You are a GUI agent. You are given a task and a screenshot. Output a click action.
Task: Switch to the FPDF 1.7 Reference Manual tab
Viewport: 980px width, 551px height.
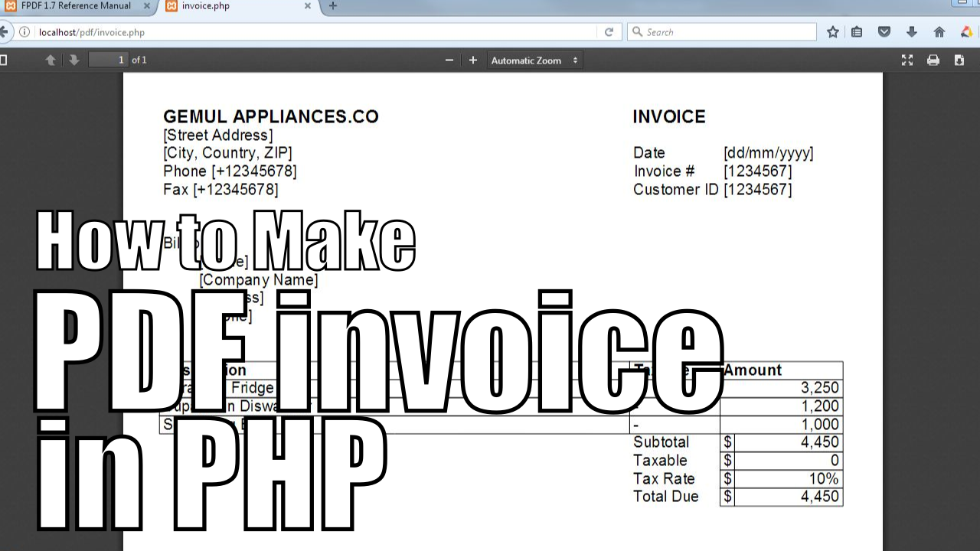pos(77,6)
